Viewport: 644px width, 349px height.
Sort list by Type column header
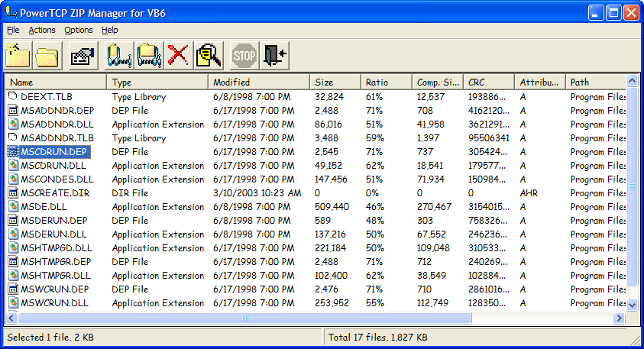click(x=157, y=82)
